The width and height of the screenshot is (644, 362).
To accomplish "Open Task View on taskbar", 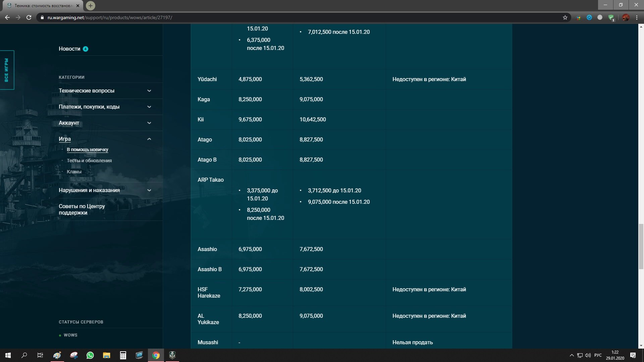I will tap(40, 355).
